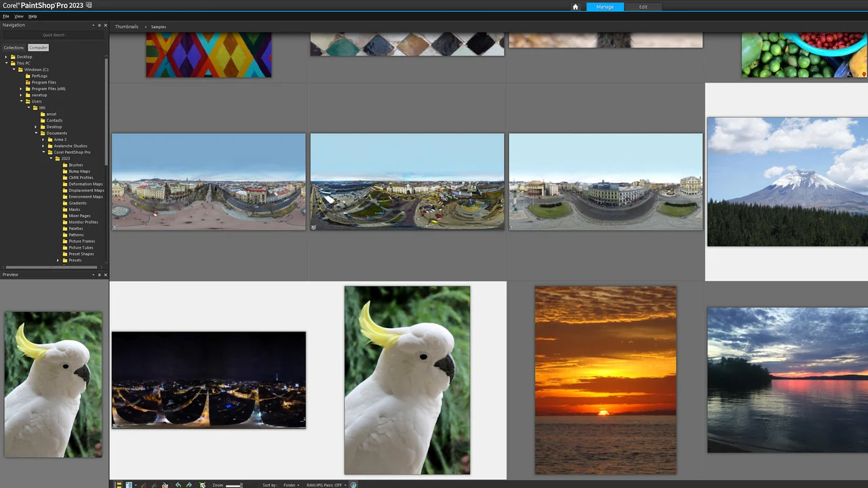Switch to the Edit tab
Screen dimensions: 868x488
pos(643,7)
